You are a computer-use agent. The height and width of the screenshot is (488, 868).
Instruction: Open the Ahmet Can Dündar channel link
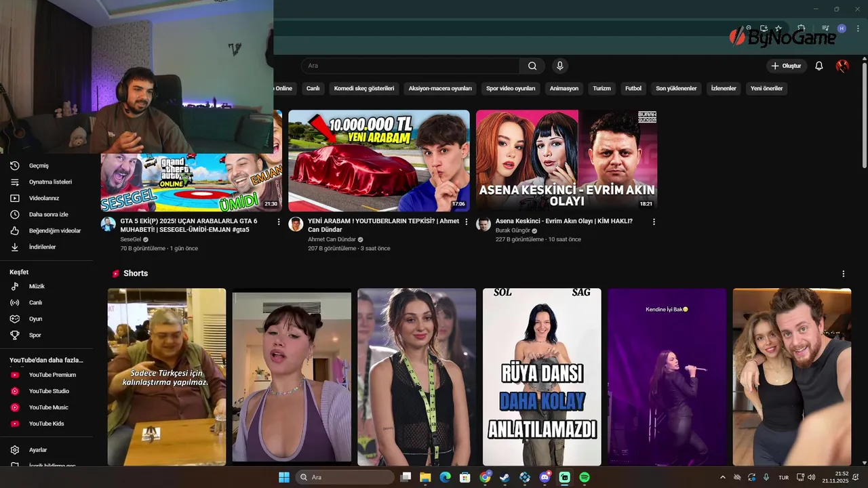[332, 239]
